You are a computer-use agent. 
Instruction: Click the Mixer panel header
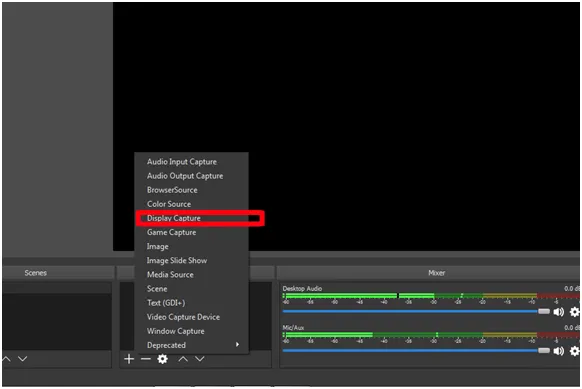coord(428,273)
